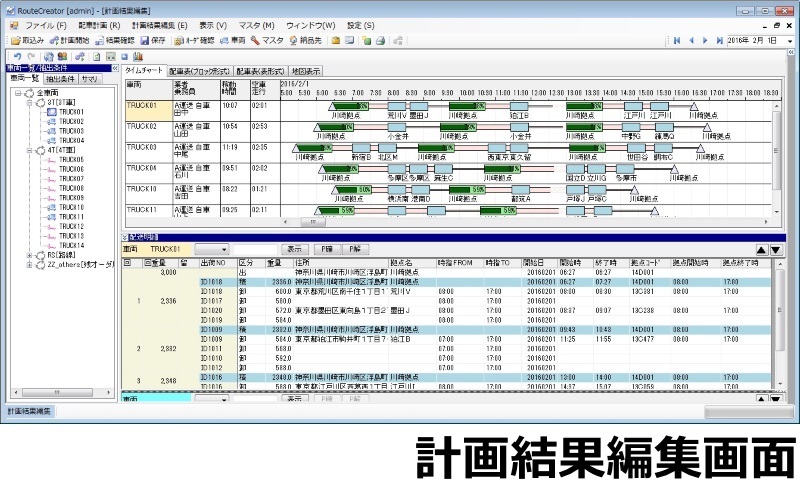Switch to 地図表示 map tab
800x500 pixels.
(x=306, y=71)
